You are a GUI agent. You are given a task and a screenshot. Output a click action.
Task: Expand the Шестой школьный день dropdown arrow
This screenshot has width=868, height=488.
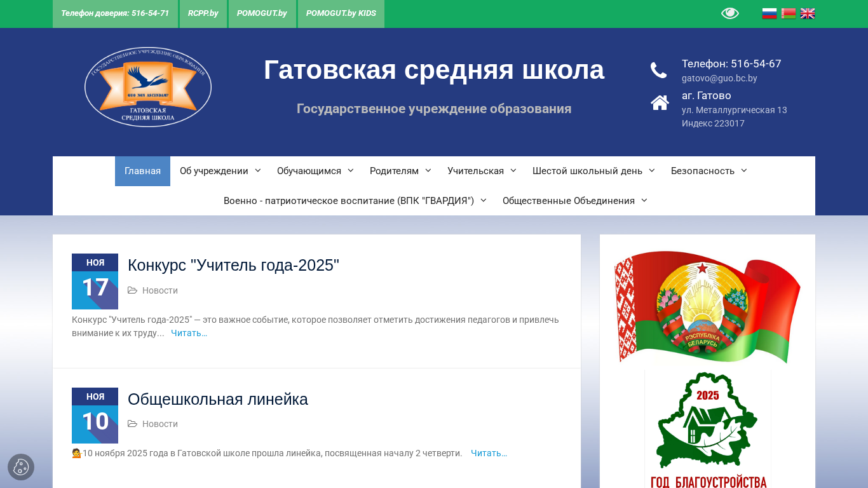652,170
